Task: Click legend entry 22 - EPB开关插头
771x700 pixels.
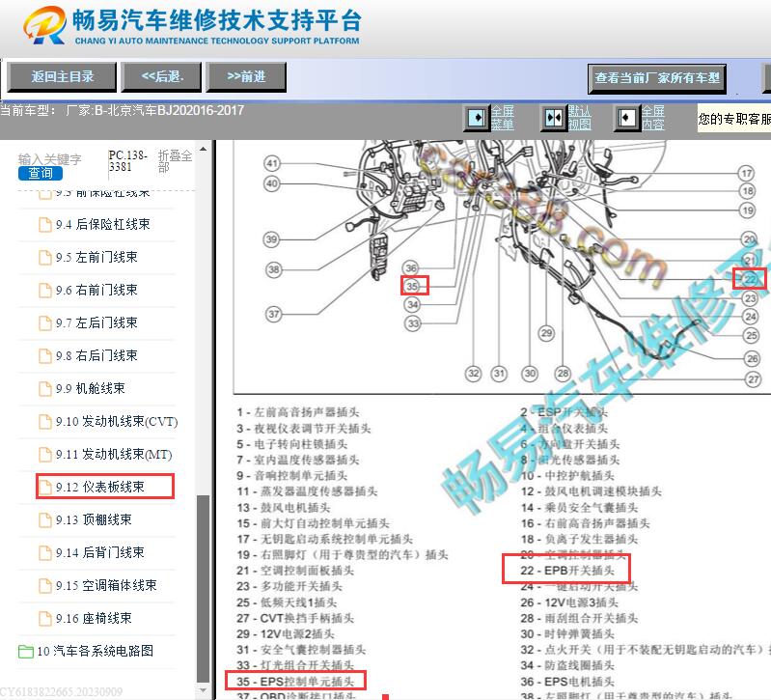Action: pyautogui.click(x=567, y=571)
